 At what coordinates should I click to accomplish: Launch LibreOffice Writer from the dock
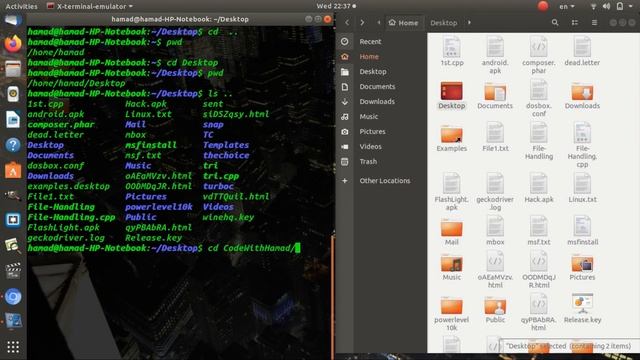coord(13,120)
